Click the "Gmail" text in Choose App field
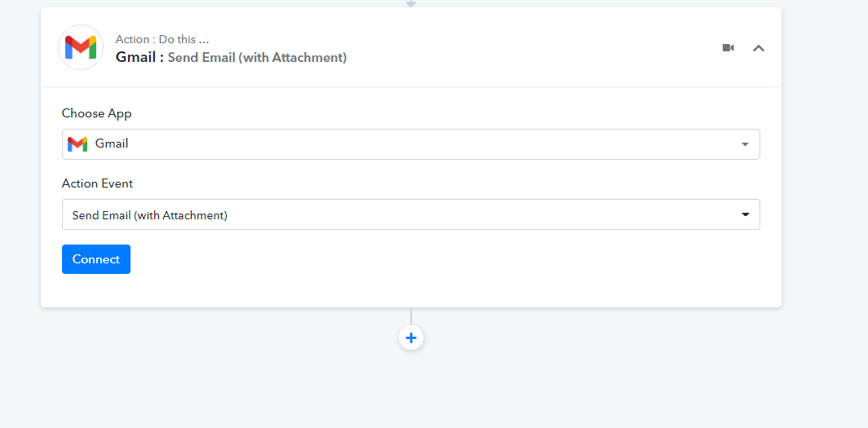868x428 pixels. coord(112,143)
